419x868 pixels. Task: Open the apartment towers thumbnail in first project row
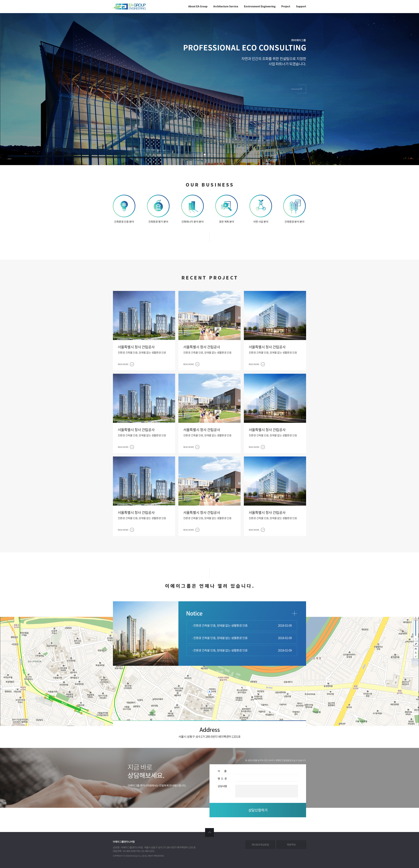tap(144, 315)
